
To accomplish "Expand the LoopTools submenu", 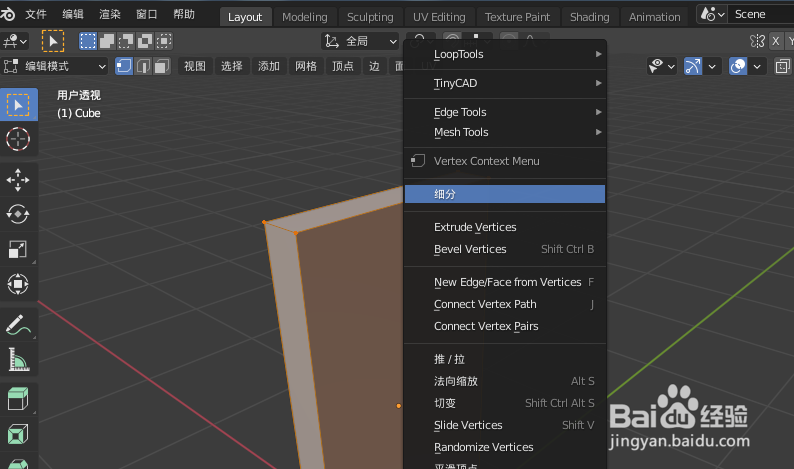I will click(x=504, y=54).
